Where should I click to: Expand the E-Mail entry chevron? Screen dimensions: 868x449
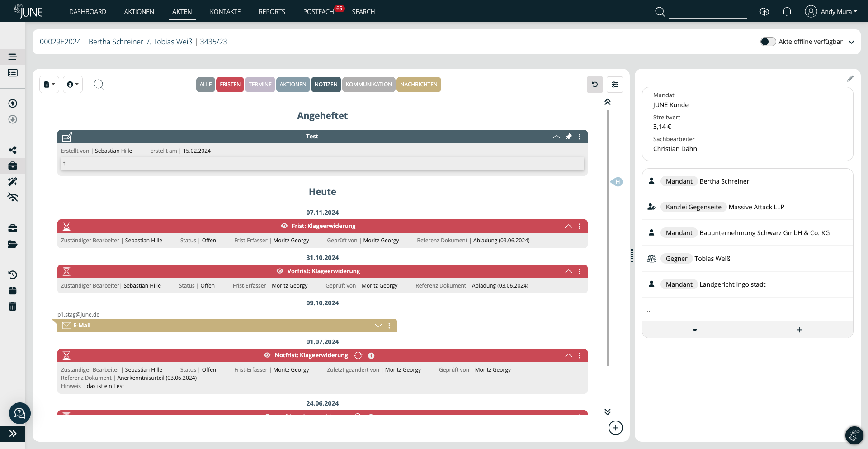(x=378, y=326)
